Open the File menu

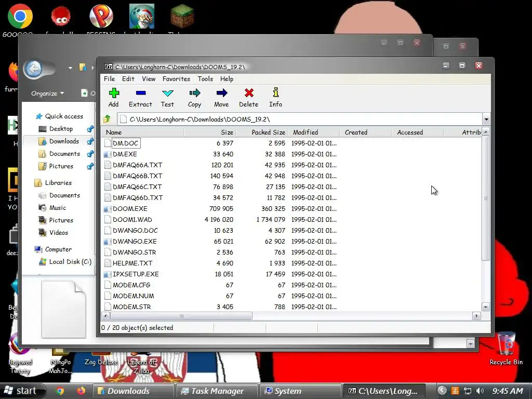(x=109, y=79)
